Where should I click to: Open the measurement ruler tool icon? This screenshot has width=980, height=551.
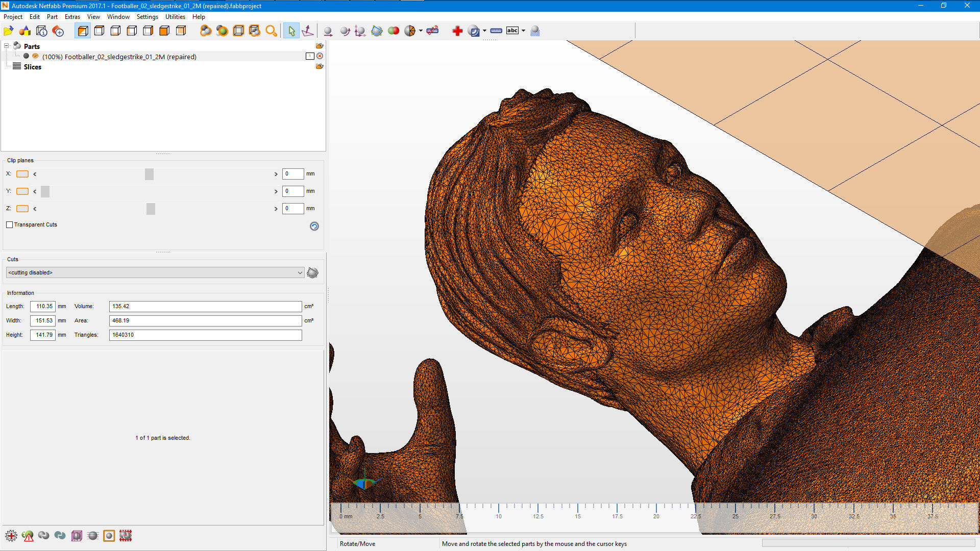[496, 31]
